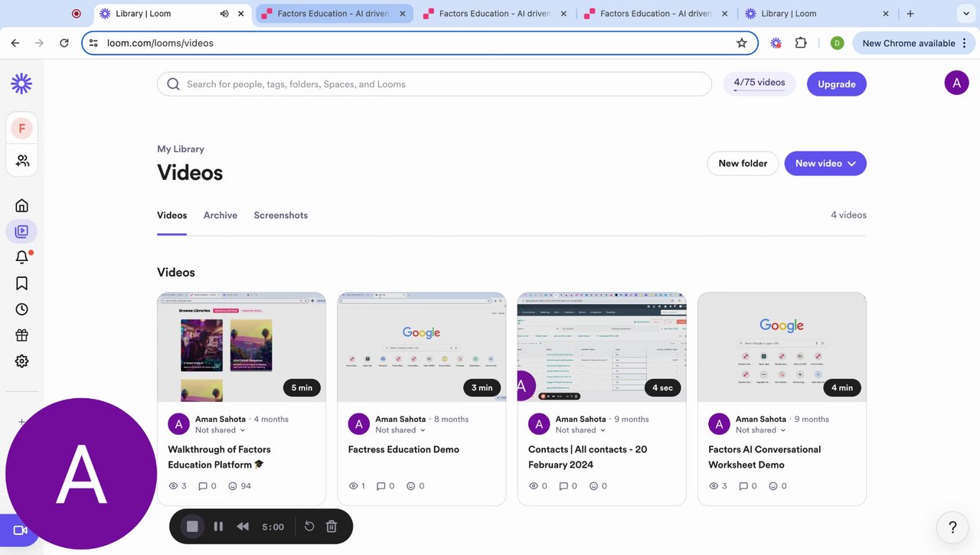Switch to the last Library | Loom browser tab
The image size is (980, 555).
[817, 13]
